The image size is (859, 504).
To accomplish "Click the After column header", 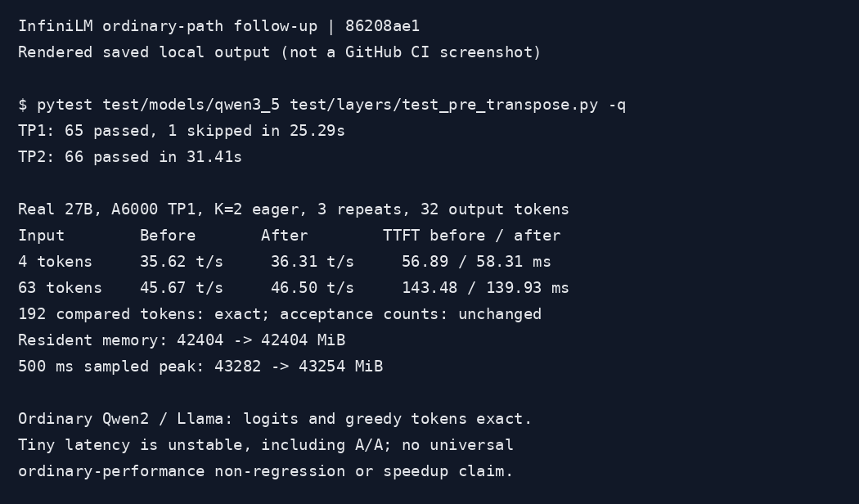I will 285,236.
